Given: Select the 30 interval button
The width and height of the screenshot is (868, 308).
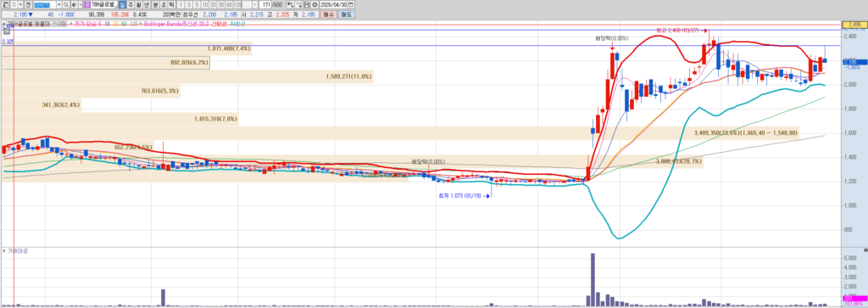Looking at the screenshot, I should tap(221, 4).
